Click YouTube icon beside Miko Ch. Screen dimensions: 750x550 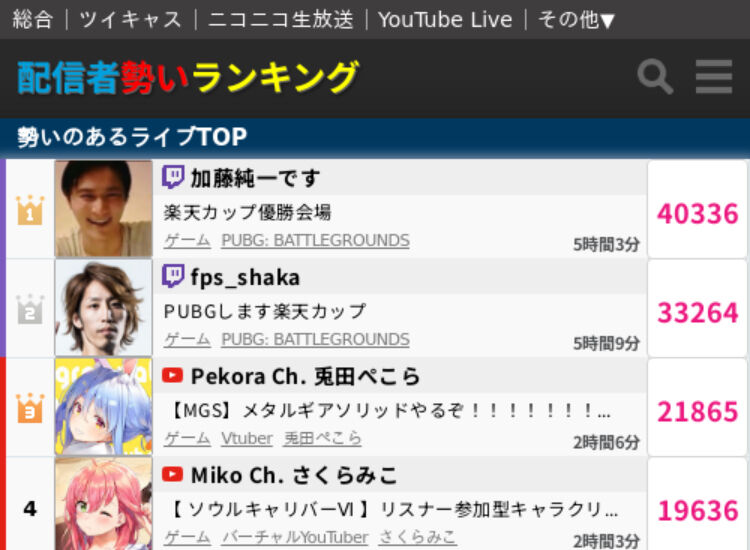pyautogui.click(x=173, y=474)
